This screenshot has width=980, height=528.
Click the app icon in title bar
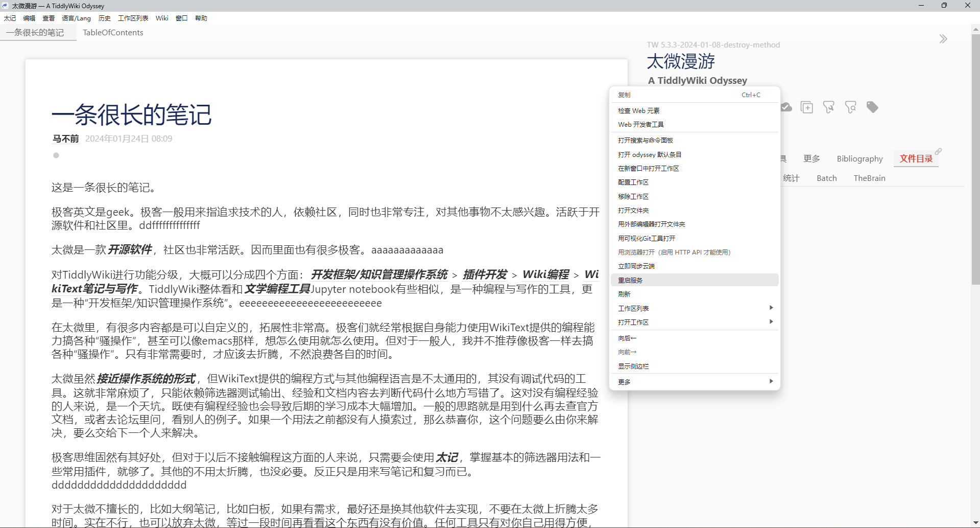[x=5, y=6]
